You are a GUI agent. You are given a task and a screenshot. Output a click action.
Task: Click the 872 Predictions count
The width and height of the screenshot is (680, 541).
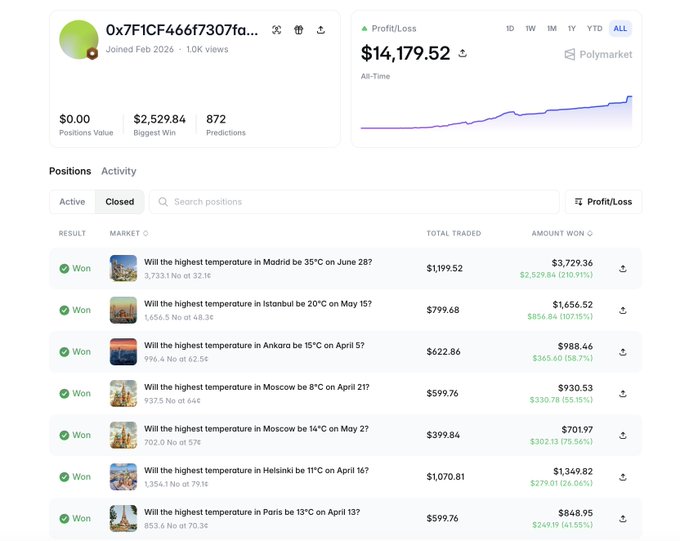coord(216,119)
